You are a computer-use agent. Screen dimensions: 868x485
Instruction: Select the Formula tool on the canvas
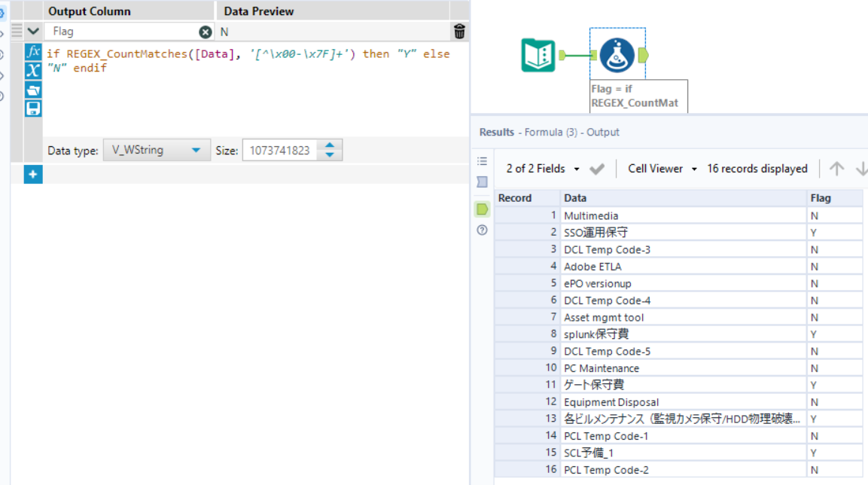(x=617, y=56)
